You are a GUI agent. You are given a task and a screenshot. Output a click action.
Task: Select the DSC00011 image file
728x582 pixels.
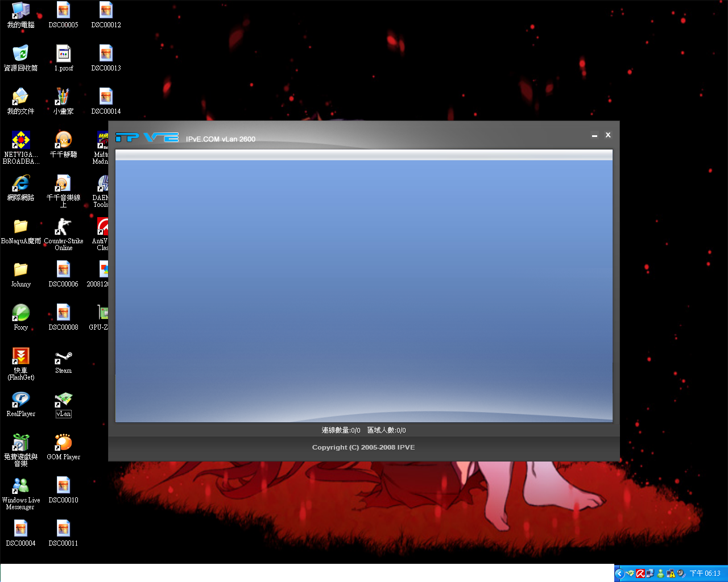pyautogui.click(x=63, y=533)
